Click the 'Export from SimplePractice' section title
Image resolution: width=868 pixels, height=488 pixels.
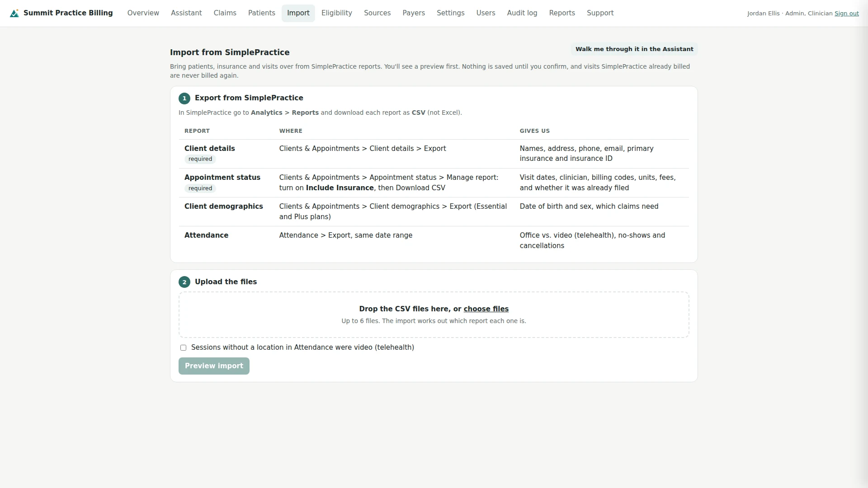[249, 98]
